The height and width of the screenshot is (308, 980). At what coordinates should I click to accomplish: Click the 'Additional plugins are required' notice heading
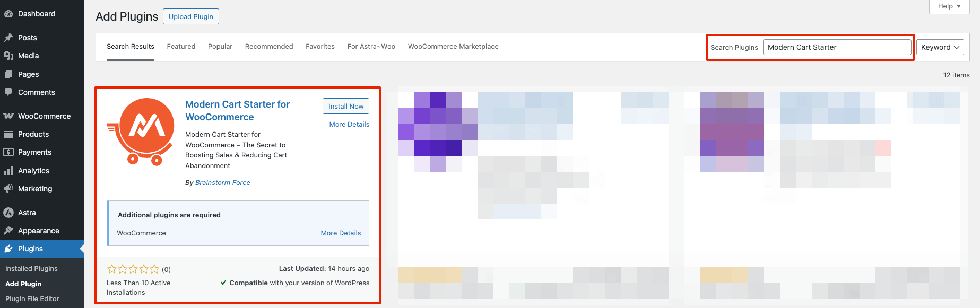[x=169, y=215]
